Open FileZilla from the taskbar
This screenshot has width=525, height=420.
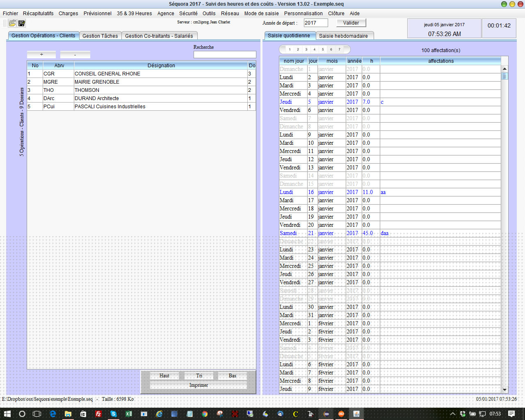98,414
